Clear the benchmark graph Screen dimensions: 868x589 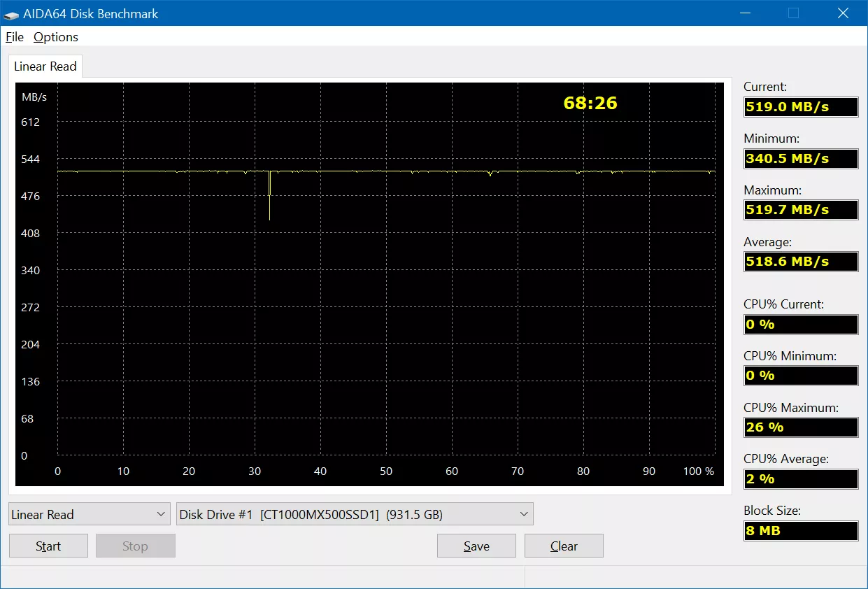pyautogui.click(x=564, y=546)
